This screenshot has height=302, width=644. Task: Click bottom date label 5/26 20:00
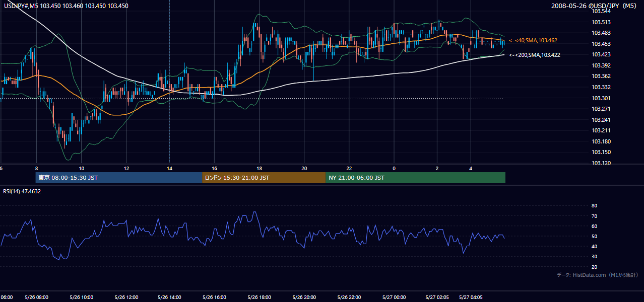click(304, 297)
